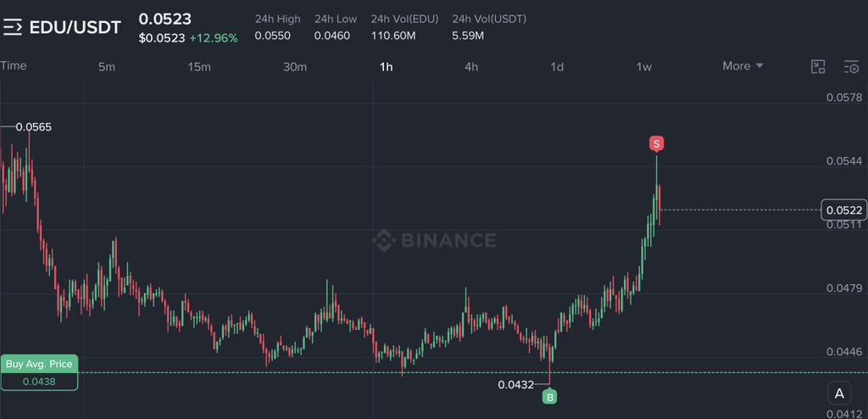Open chart settings icon

tap(851, 66)
